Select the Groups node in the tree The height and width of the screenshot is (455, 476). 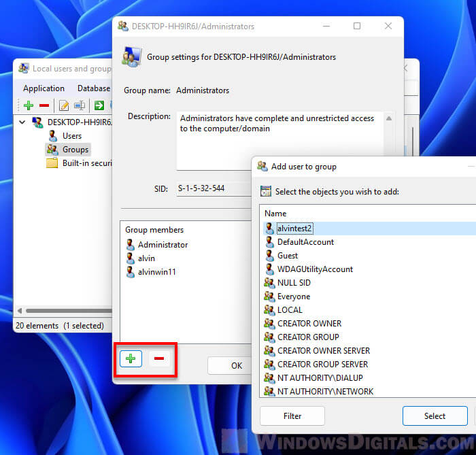[75, 150]
